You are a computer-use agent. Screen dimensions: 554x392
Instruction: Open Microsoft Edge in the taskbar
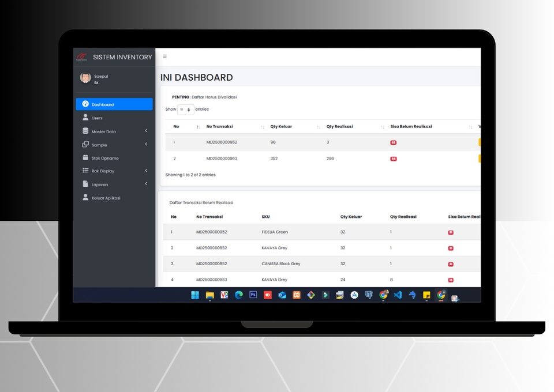[238, 295]
